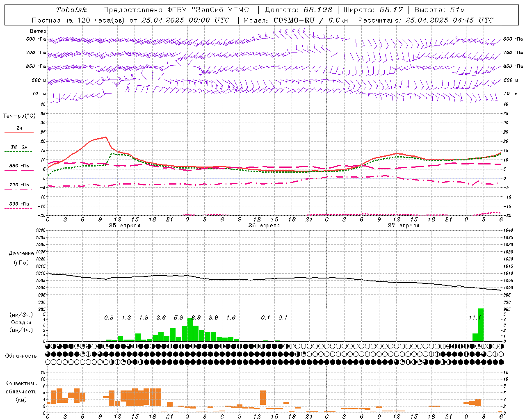Click the Широта: 58.17 value
This screenshot has height=420, width=525.
coord(373,10)
